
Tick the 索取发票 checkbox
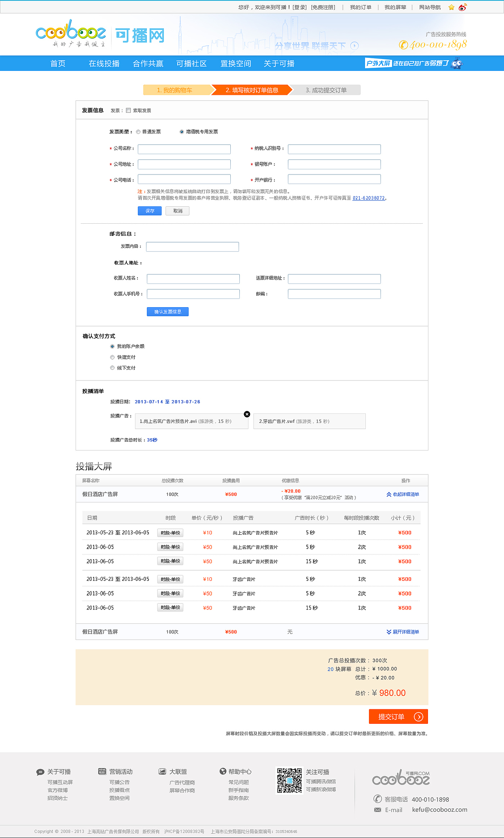tap(128, 110)
